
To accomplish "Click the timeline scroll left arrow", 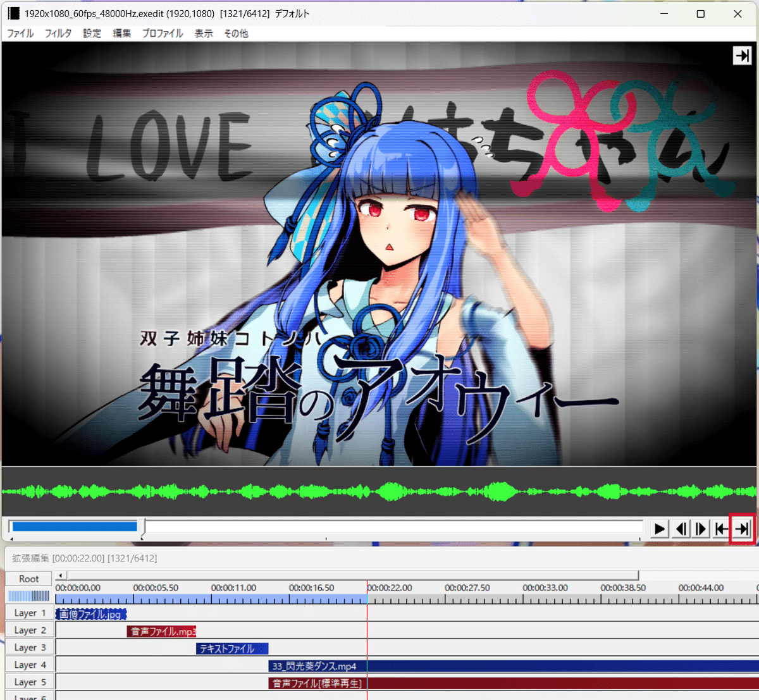I will (x=60, y=575).
